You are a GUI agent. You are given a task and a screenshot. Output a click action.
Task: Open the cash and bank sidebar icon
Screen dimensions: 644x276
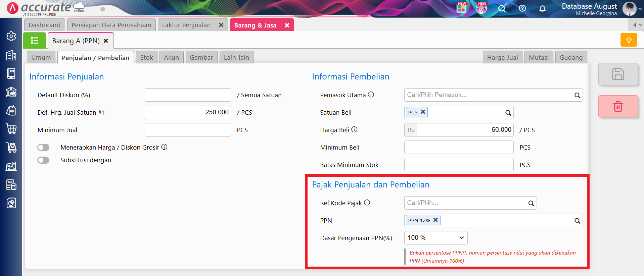(11, 92)
